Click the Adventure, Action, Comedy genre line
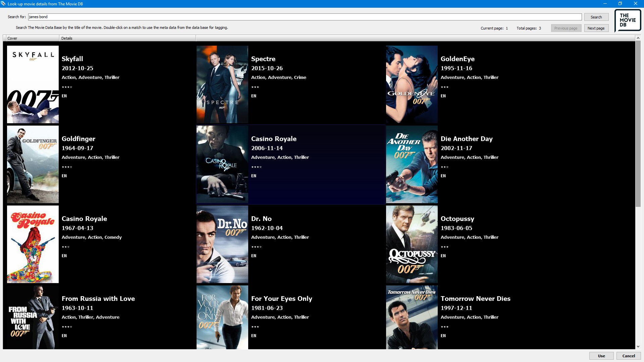 coord(92,237)
